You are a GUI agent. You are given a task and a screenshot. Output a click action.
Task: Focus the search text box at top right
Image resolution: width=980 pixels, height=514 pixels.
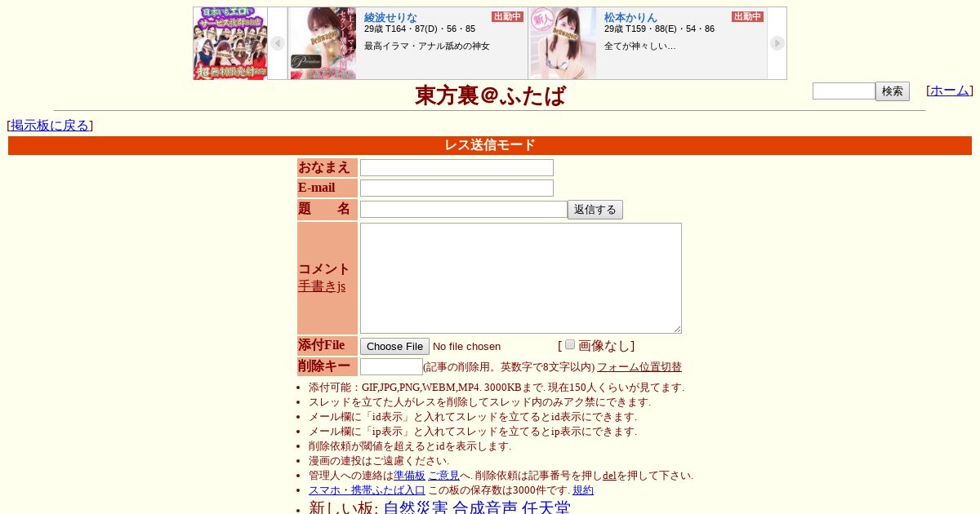tap(844, 91)
